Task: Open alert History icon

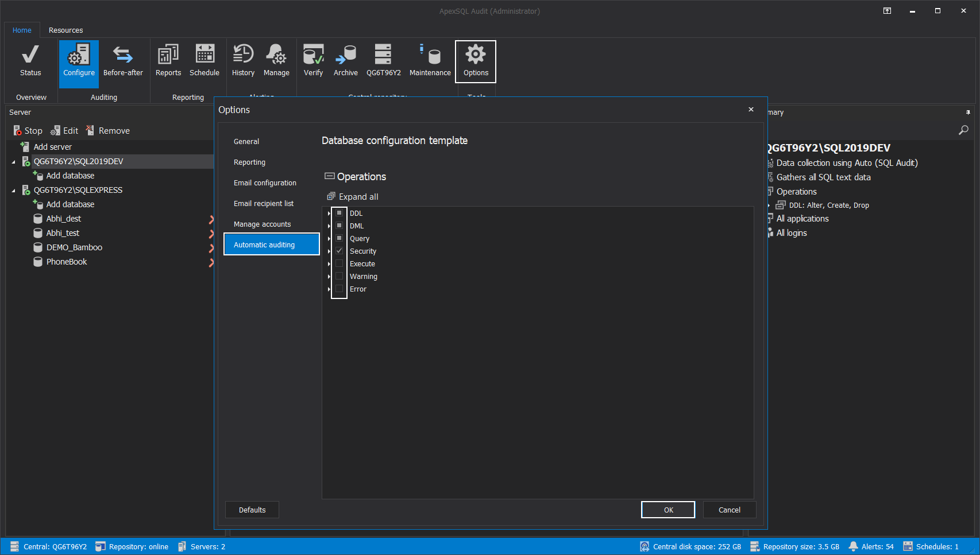Action: (243, 61)
